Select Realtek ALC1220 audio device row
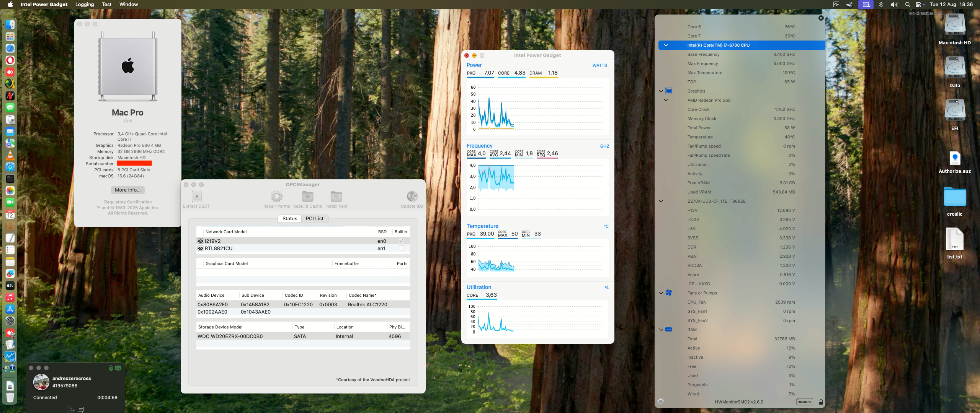This screenshot has width=980, height=413. [303, 305]
